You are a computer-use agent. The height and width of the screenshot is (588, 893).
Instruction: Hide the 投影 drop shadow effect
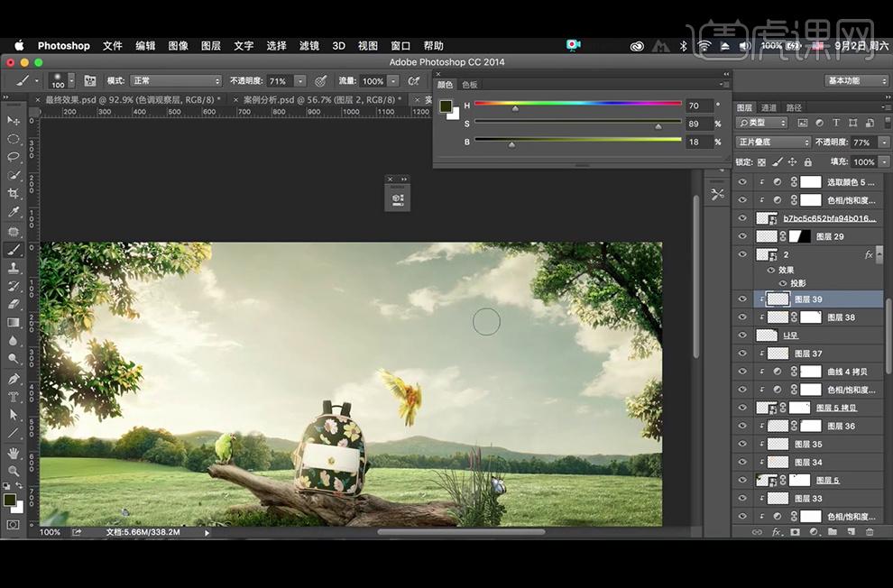pyautogui.click(x=783, y=283)
